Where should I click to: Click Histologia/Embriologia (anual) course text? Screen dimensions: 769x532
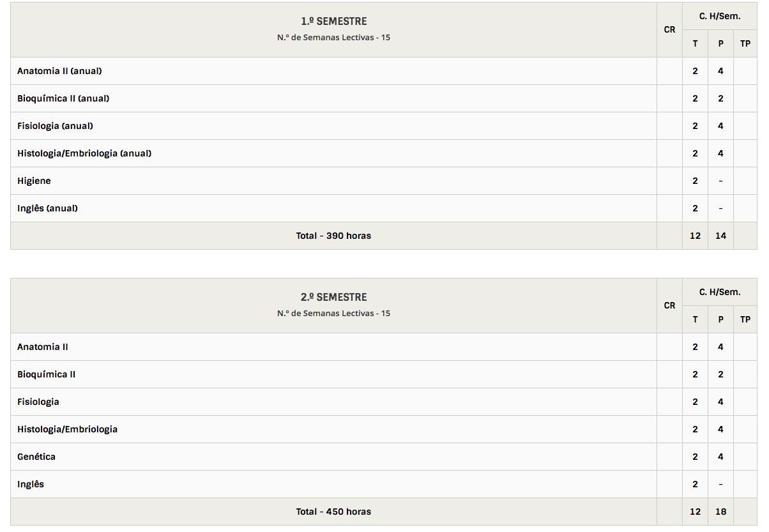(x=84, y=153)
